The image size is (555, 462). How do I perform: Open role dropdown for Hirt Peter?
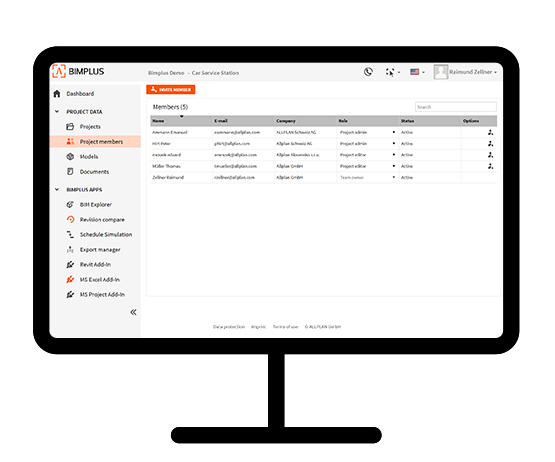click(x=367, y=144)
